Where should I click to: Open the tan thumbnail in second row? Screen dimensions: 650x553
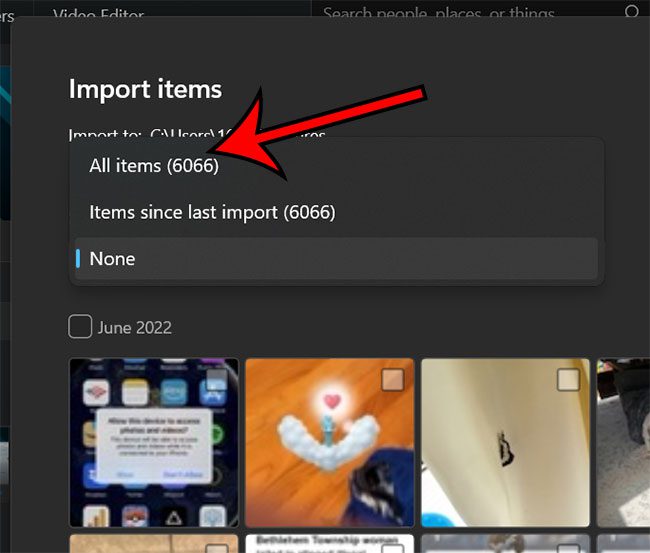(x=154, y=543)
